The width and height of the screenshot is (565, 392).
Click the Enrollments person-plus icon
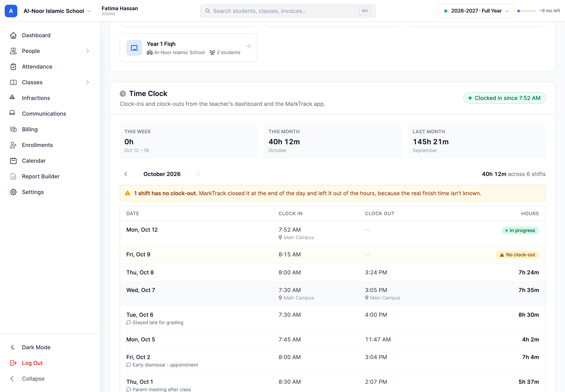pyautogui.click(x=13, y=145)
